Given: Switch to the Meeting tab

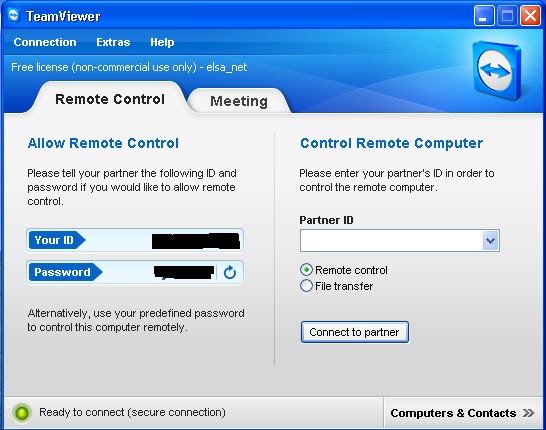Looking at the screenshot, I should (x=239, y=101).
